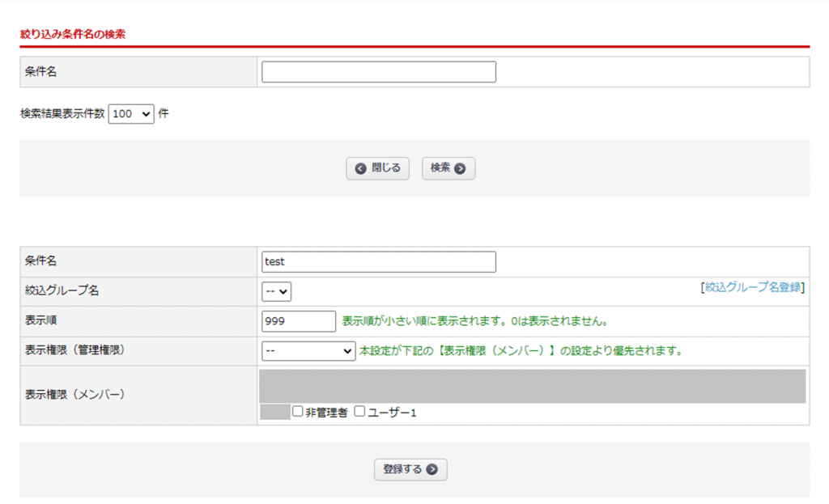
Task: Click the 閉じる (close) button
Action: 377,168
